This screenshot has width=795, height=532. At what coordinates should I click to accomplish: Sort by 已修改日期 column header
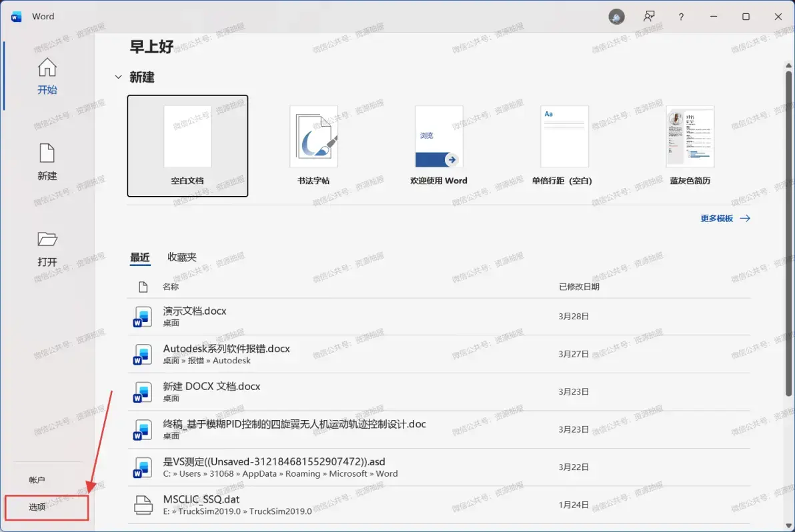point(579,287)
